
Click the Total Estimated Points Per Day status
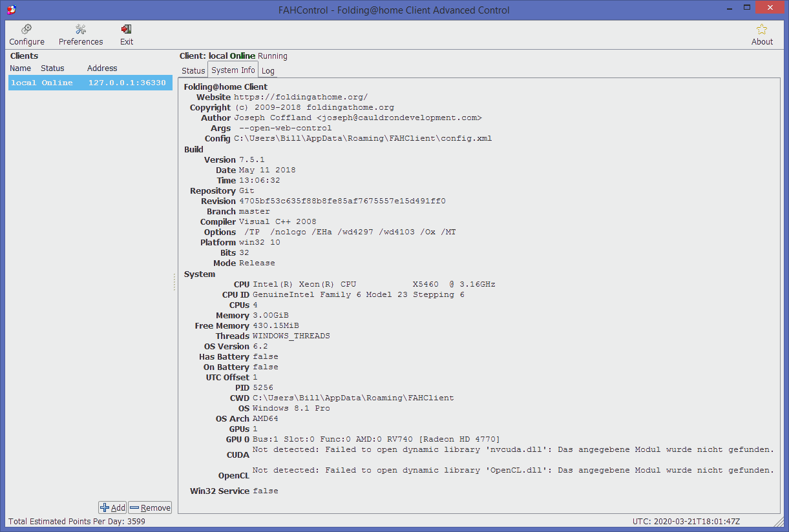coord(77,521)
